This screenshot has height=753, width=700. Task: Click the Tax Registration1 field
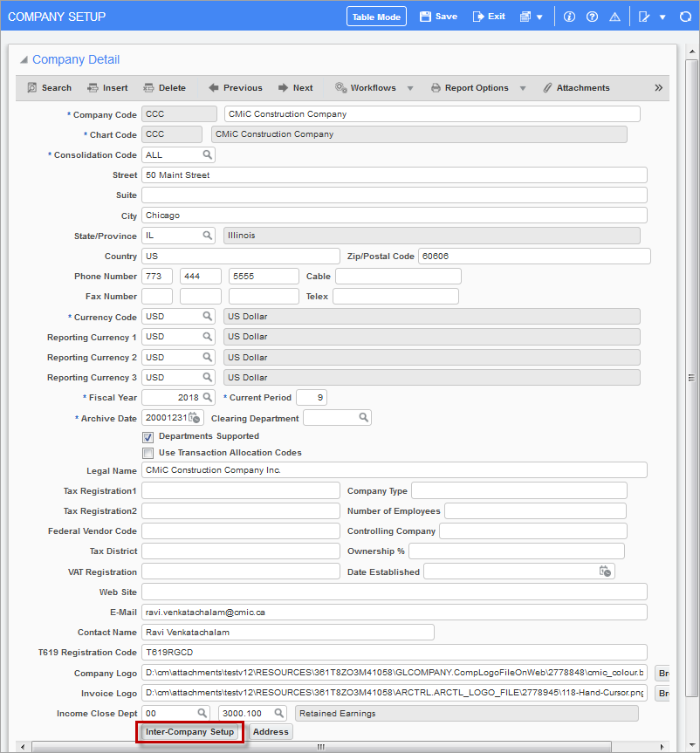pyautogui.click(x=241, y=490)
